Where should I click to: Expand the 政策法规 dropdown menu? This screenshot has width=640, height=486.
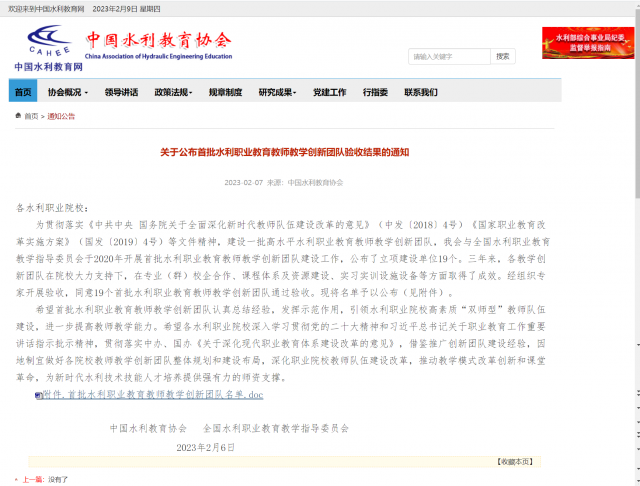(x=174, y=92)
